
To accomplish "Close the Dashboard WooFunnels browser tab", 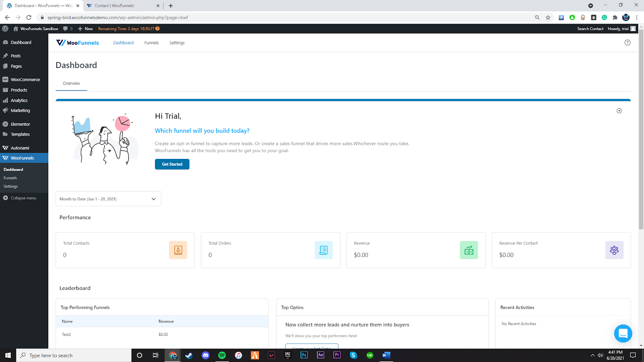I will click(x=78, y=6).
